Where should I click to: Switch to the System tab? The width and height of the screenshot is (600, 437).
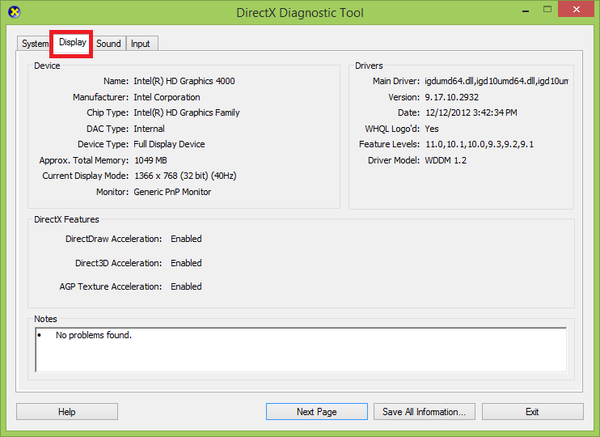pyautogui.click(x=34, y=44)
